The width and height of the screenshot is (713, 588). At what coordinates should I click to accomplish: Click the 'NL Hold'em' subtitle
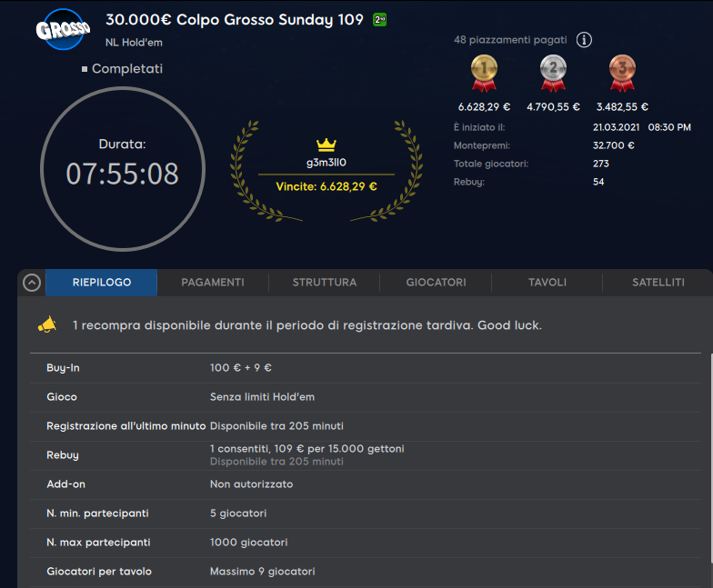[134, 42]
